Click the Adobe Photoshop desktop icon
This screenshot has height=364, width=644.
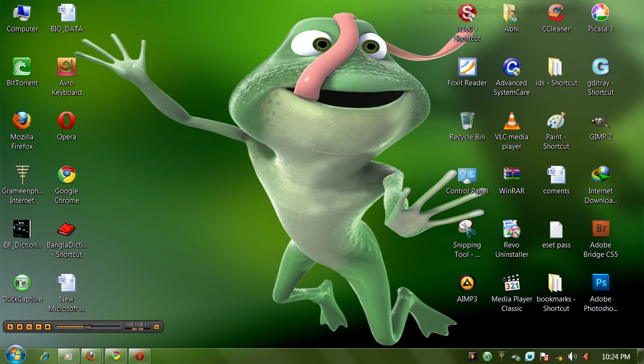coord(600,293)
